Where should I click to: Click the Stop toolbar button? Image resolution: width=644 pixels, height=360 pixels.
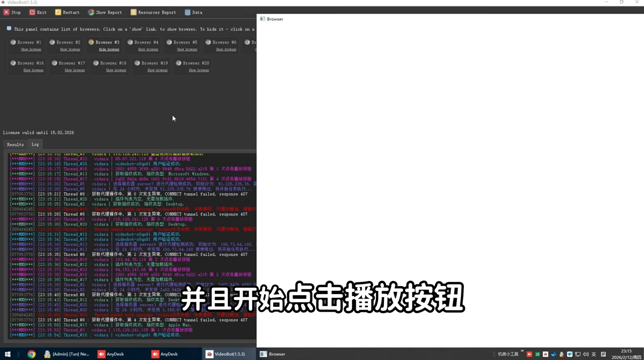click(12, 12)
